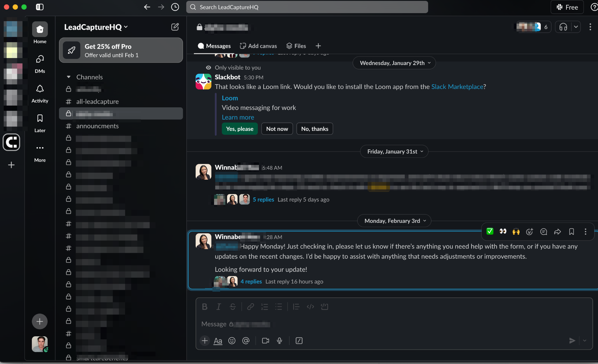Expand the Monday, February 3rd date dropdown

[x=394, y=221]
